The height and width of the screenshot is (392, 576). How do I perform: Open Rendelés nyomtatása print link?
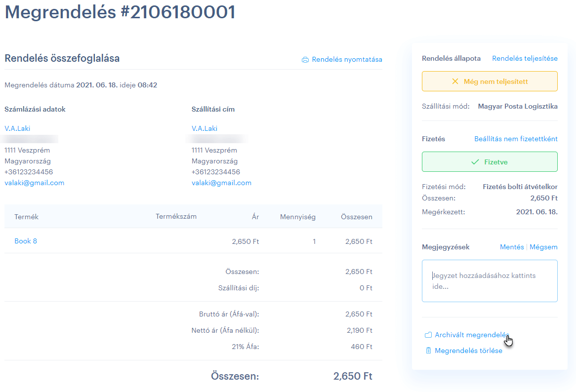(x=347, y=59)
